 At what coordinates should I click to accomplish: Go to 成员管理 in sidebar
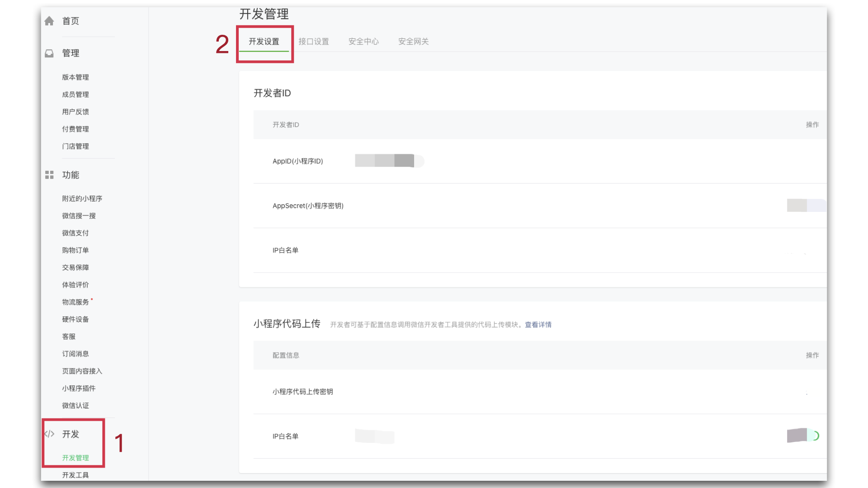75,94
